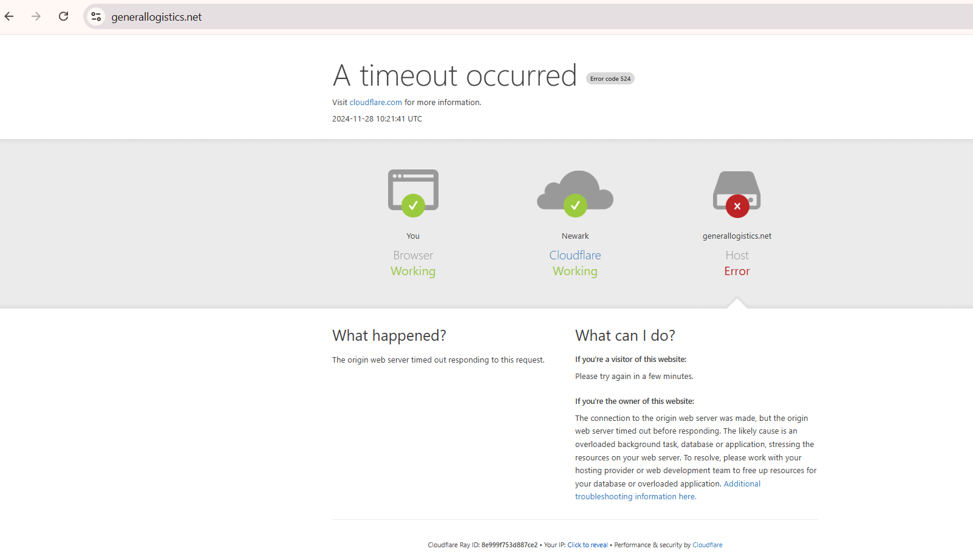The height and width of the screenshot is (560, 973).
Task: Click the red X error badge
Action: click(x=737, y=206)
